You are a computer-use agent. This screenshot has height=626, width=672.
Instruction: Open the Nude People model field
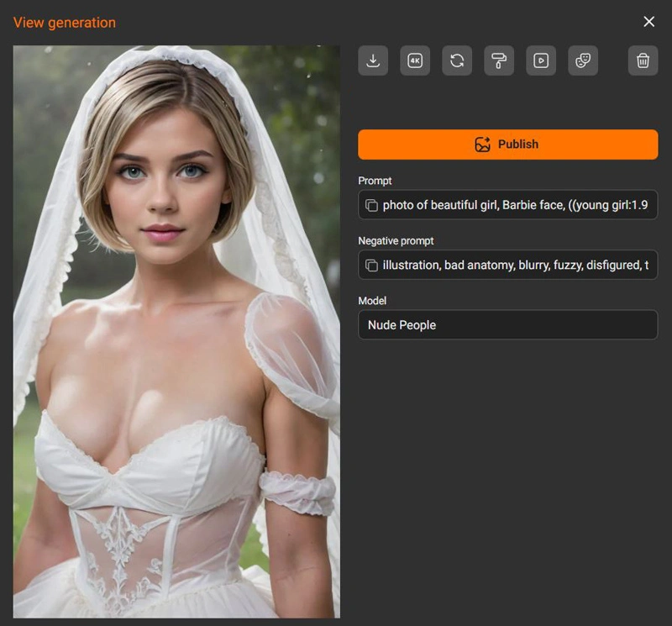[x=507, y=325]
